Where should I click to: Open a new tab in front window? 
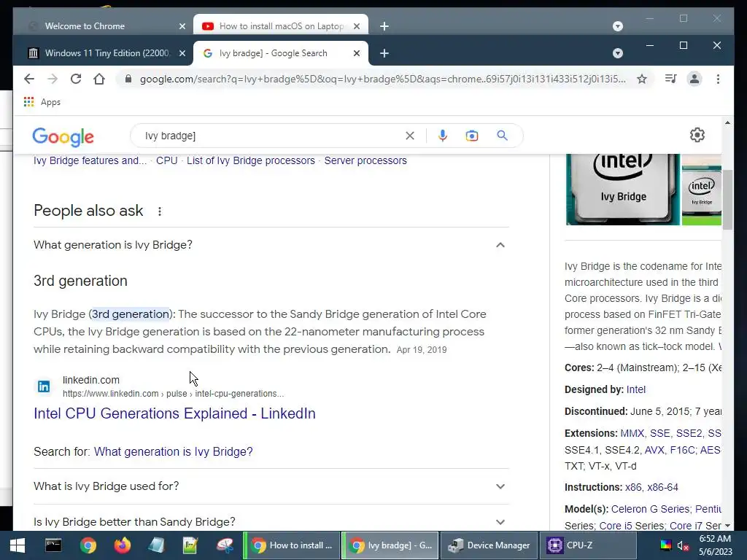point(384,53)
